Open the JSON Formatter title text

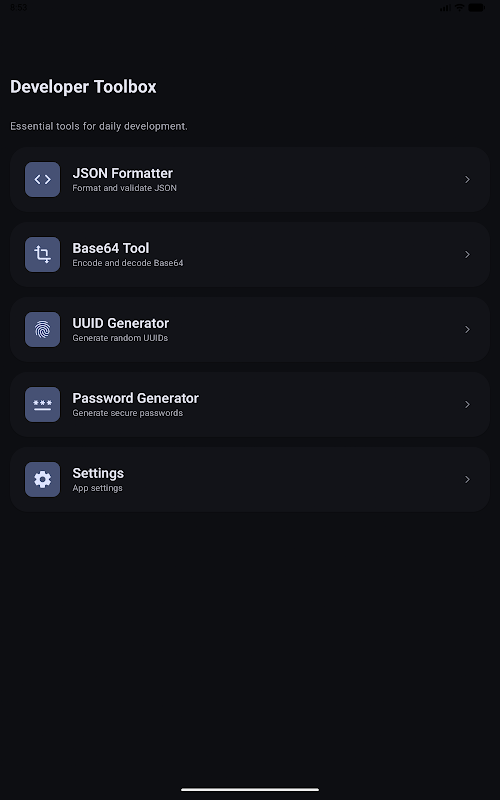(122, 173)
